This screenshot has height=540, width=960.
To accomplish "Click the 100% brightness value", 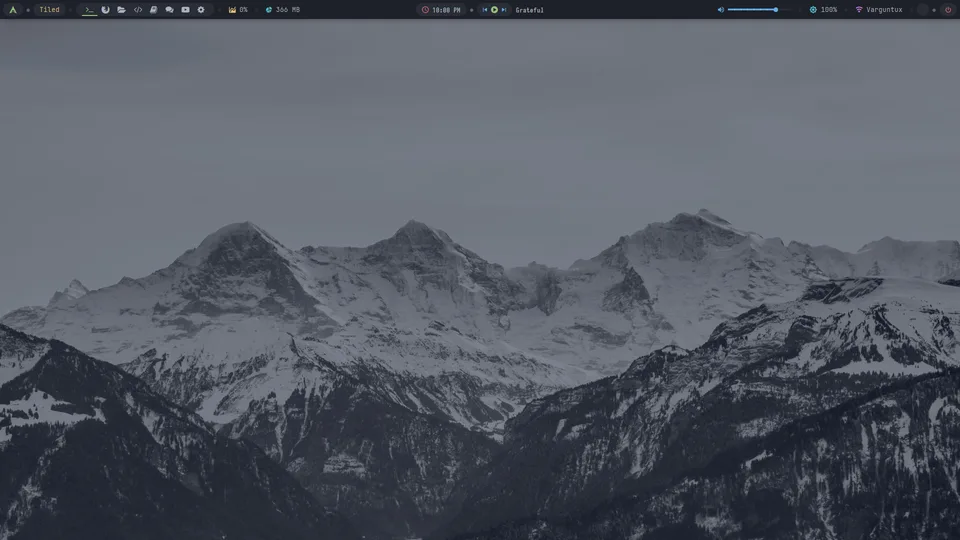I will (x=829, y=10).
